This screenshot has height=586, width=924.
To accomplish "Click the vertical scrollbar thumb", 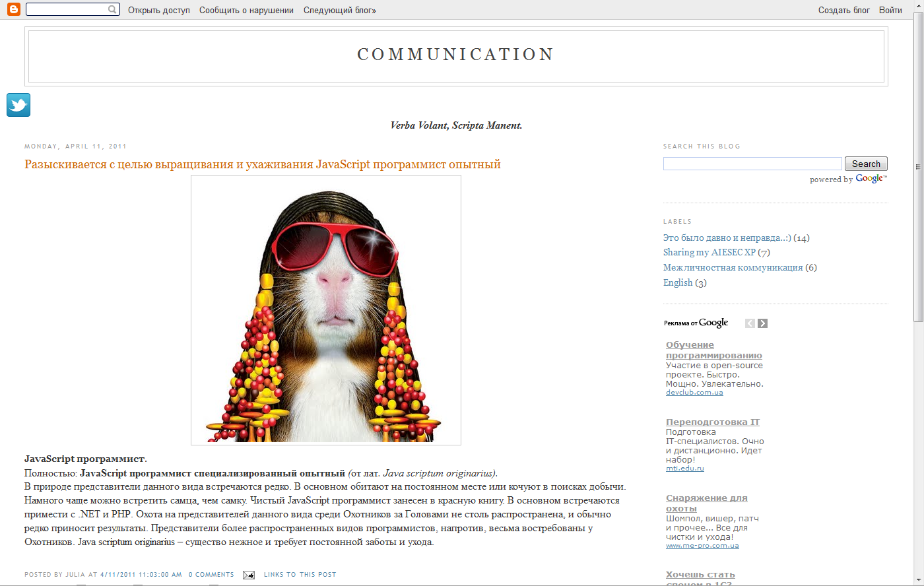I will (x=918, y=167).
